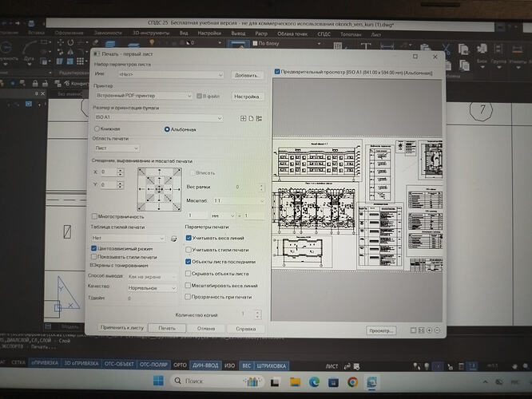Click the zoom-out preview icon
Viewport: 532px width, 399px height.
tap(437, 330)
